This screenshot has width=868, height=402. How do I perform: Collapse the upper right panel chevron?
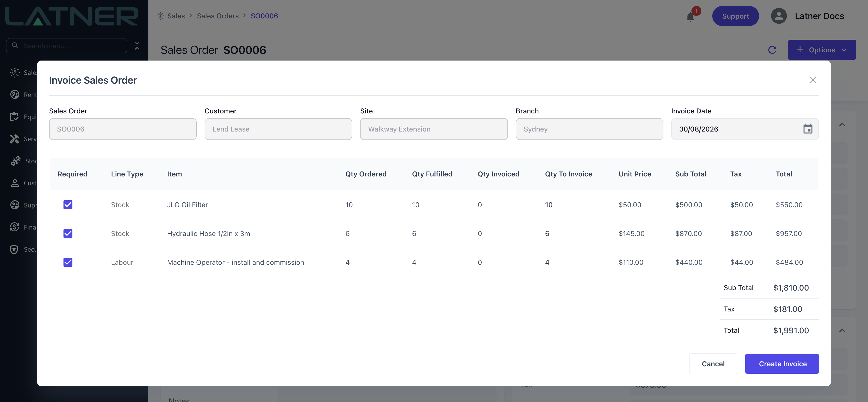[x=842, y=125]
